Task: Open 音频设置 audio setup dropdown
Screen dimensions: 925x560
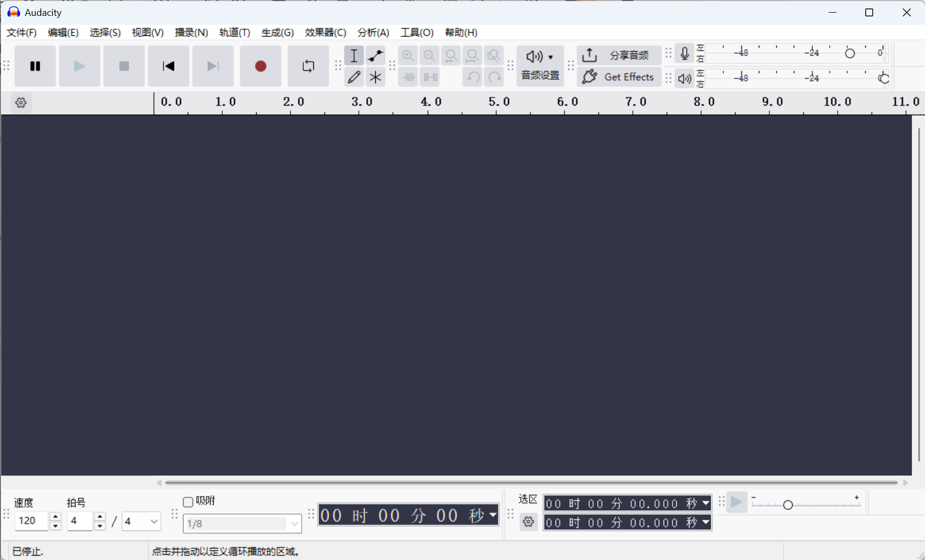Action: point(540,66)
